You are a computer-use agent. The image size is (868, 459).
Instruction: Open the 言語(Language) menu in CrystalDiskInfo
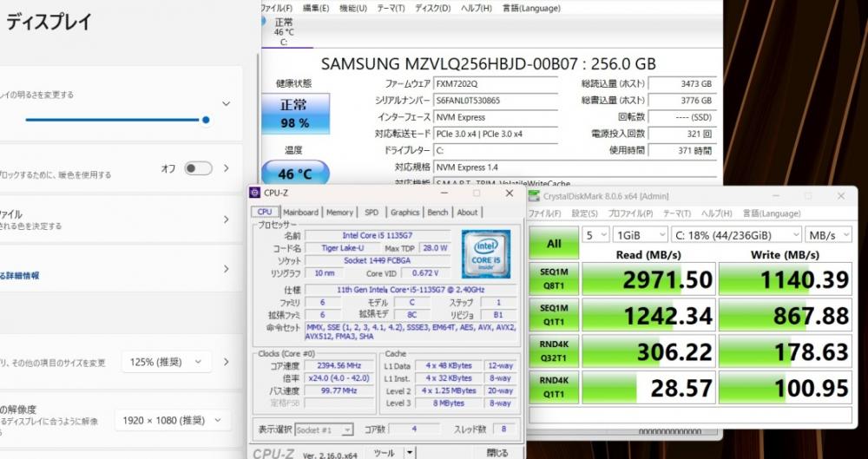click(x=531, y=9)
